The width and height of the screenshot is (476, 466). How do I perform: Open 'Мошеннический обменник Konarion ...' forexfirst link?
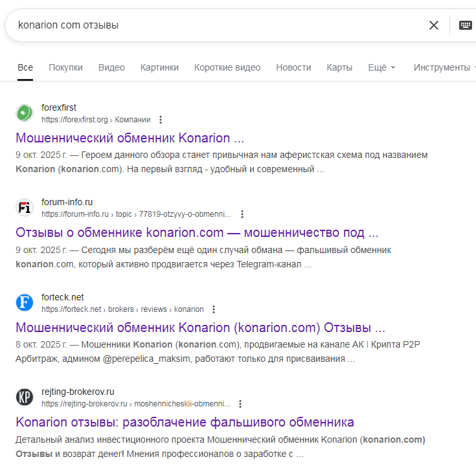pyautogui.click(x=130, y=138)
